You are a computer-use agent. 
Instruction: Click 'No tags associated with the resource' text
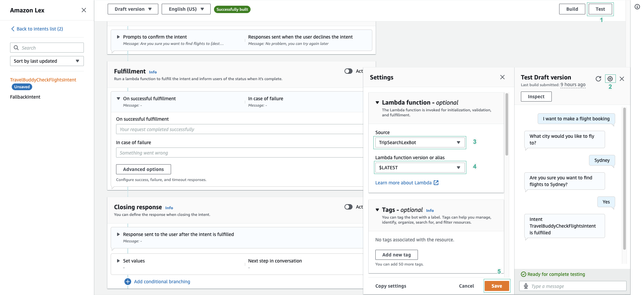click(415, 240)
